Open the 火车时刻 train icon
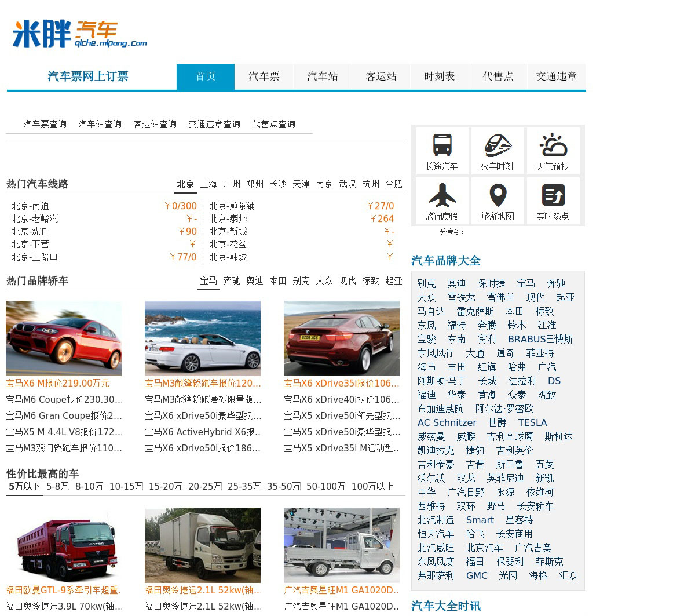The height and width of the screenshot is (616, 695). pyautogui.click(x=497, y=151)
